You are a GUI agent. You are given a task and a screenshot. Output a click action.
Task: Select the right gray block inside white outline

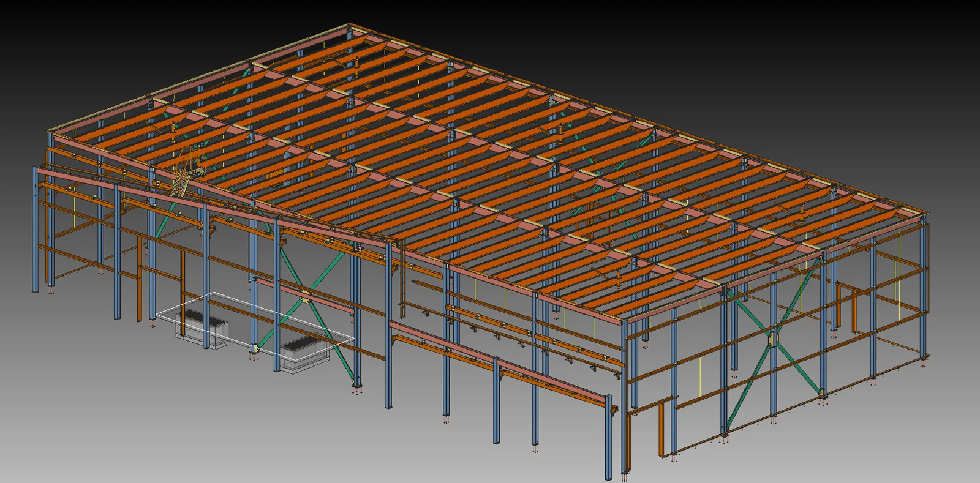coord(305,354)
